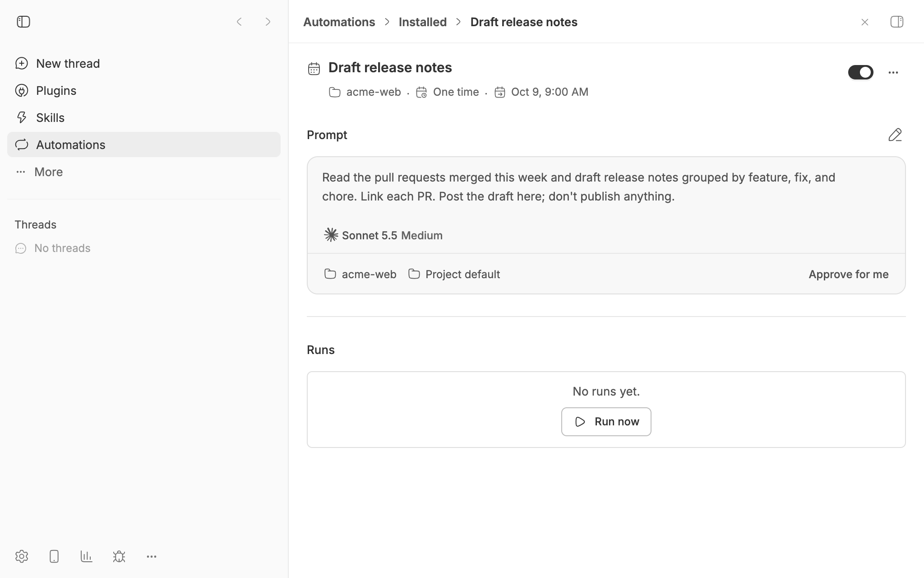Screen dimensions: 924x578
Task: Open the usage chart icon
Action: pos(87,556)
